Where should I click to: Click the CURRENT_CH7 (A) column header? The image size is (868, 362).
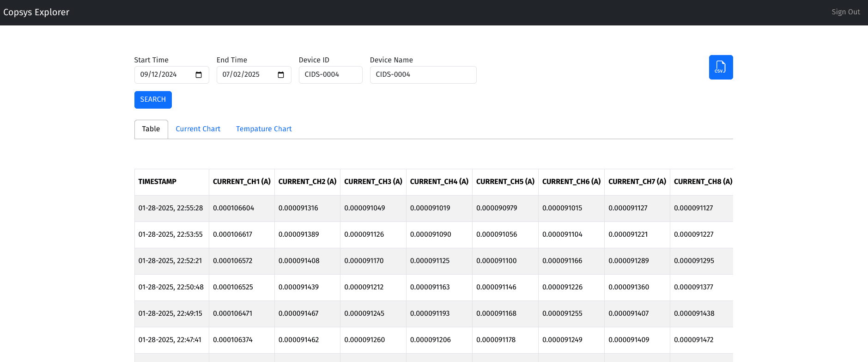click(x=637, y=182)
